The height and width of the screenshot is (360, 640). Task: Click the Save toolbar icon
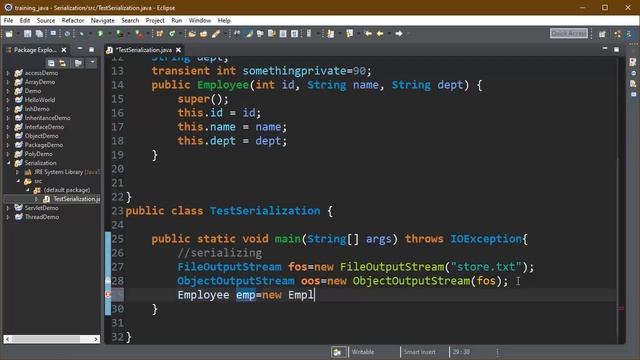[27, 33]
